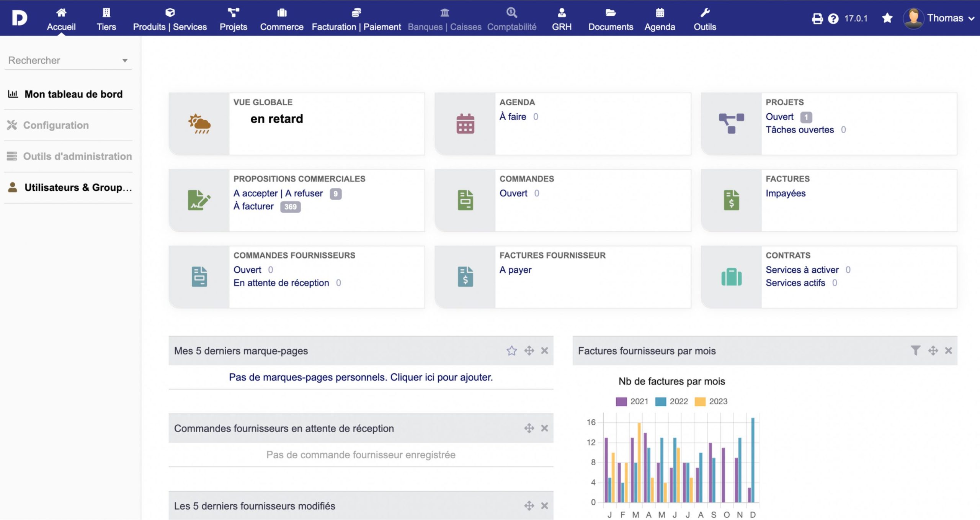Click the star icon in marque-pages header
980x520 pixels.
(511, 350)
